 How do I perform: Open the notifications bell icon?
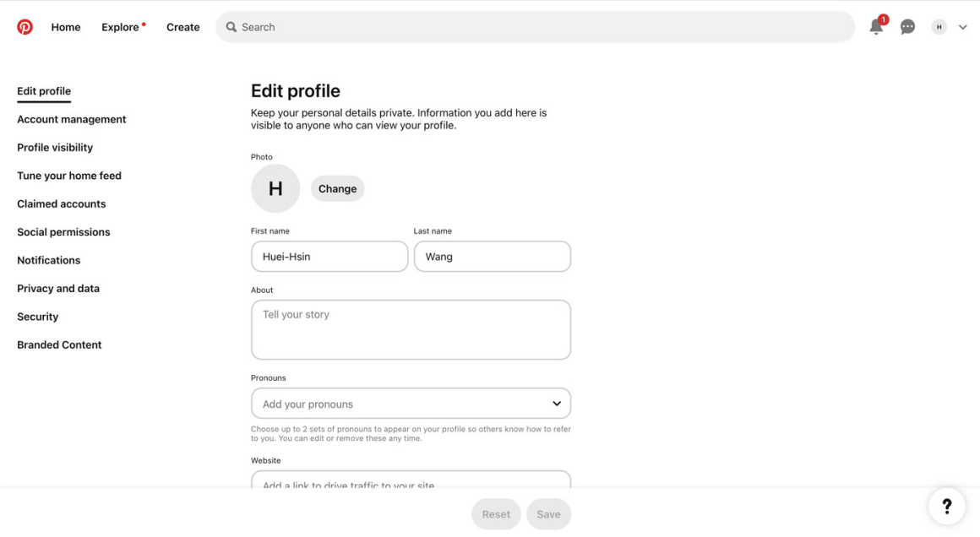(876, 27)
